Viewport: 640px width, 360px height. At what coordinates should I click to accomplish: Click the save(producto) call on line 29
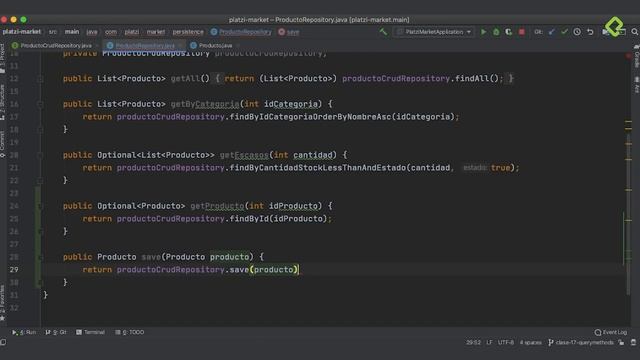264,270
